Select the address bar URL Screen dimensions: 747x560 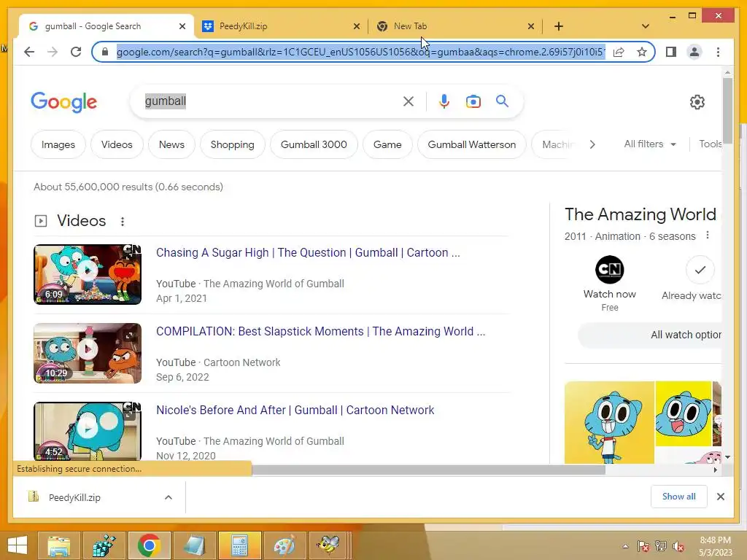tap(360, 52)
